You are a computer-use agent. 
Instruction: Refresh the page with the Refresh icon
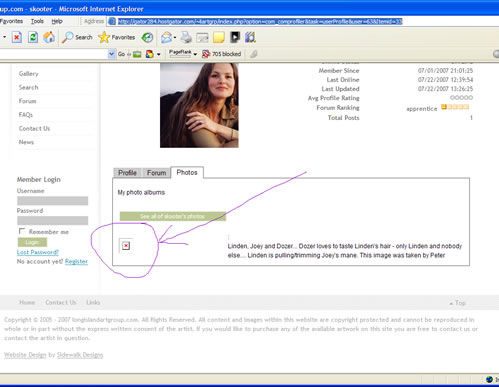tap(33, 37)
